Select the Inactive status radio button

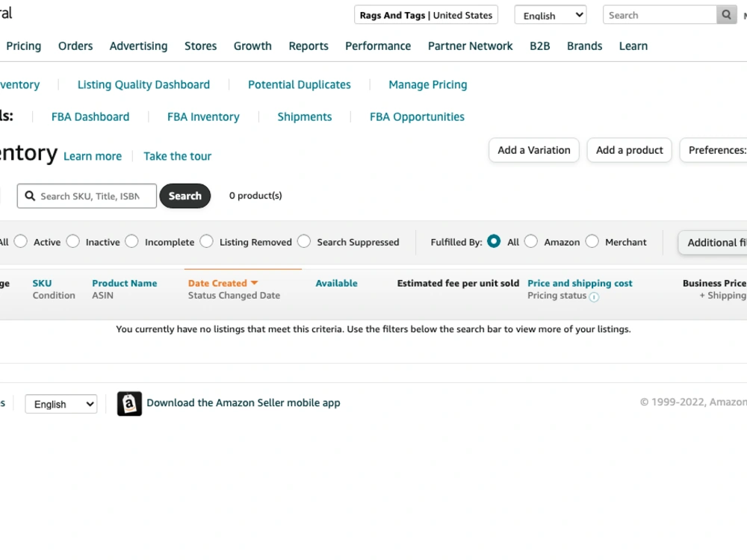point(73,241)
